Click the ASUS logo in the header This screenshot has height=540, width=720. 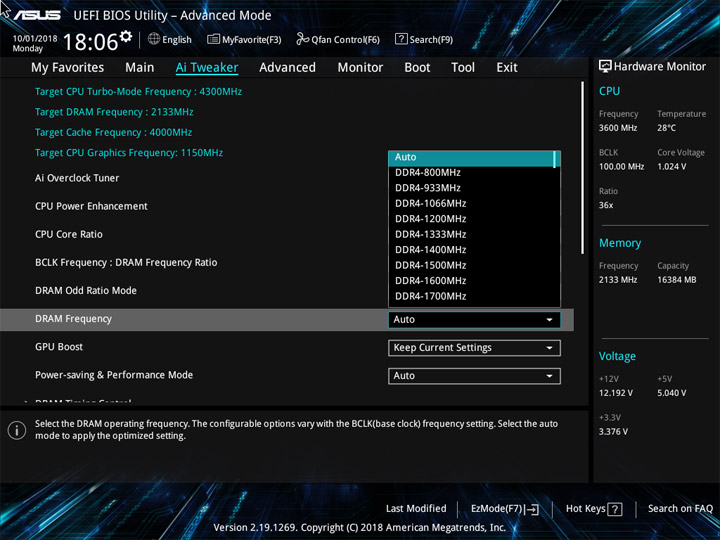tap(37, 16)
